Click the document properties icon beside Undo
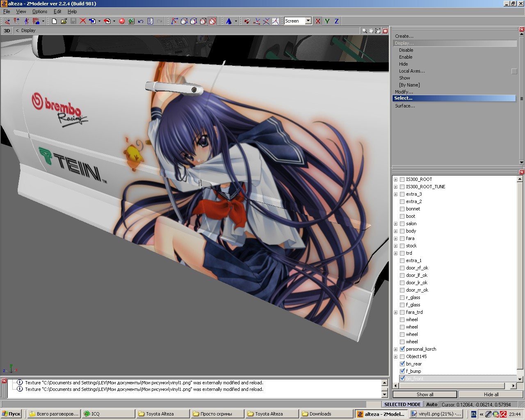Screen dimensions: 525x420 coord(150,21)
